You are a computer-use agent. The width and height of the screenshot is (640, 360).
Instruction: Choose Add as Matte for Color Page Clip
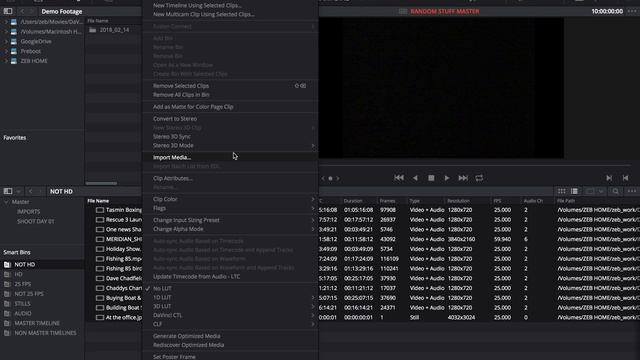coord(193,107)
